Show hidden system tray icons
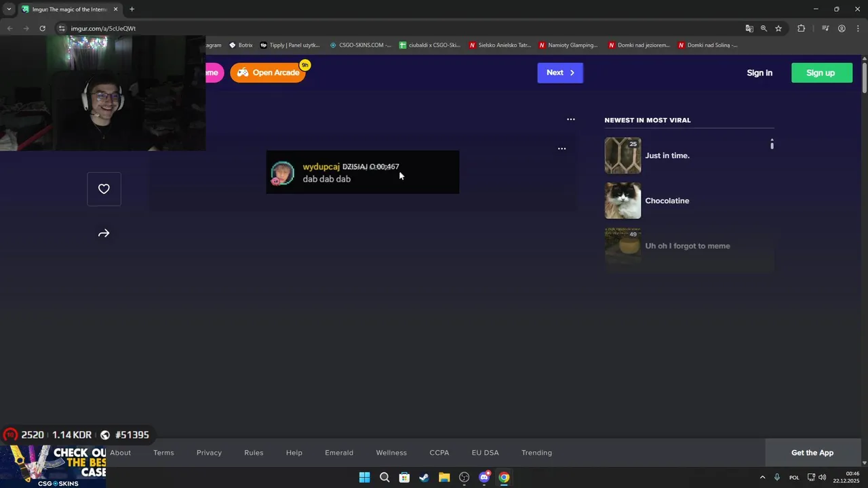 pyautogui.click(x=762, y=477)
